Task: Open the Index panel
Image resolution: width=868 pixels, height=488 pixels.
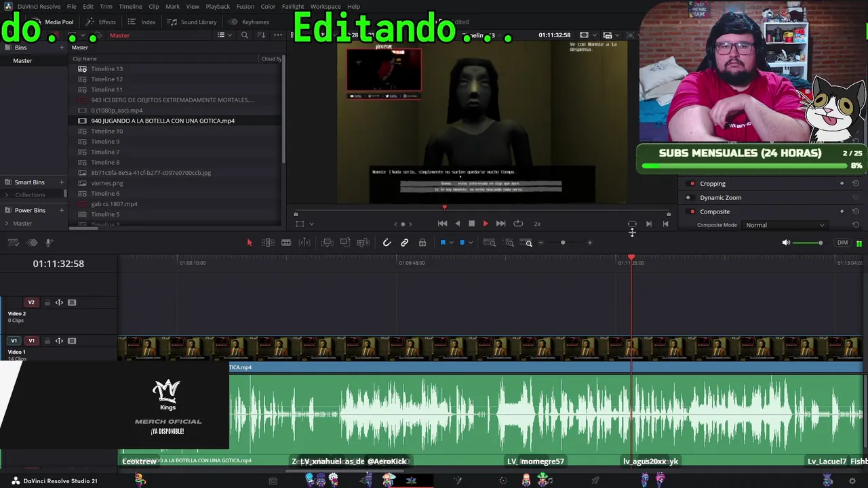Action: (x=142, y=22)
